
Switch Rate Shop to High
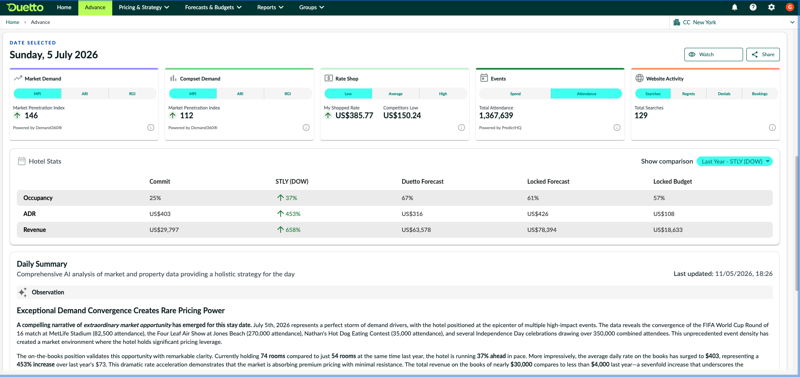coord(443,94)
